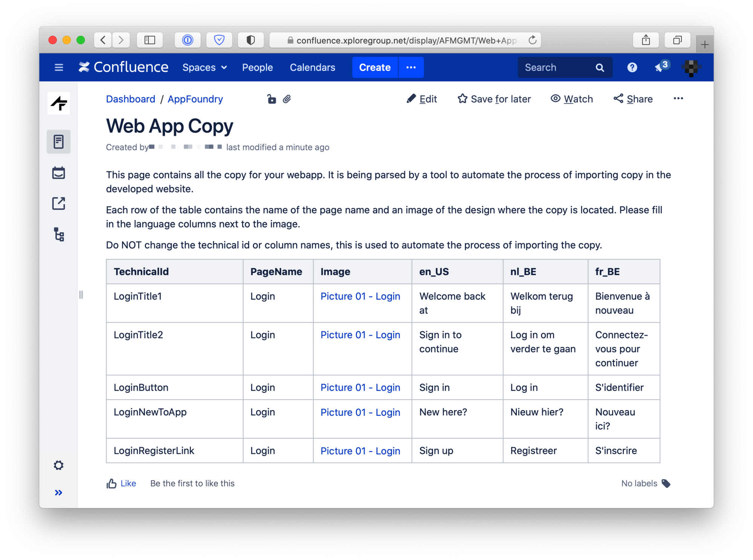Viewport: 753px width, 560px height.
Task: Open the Space tools gear icon
Action: click(x=58, y=465)
